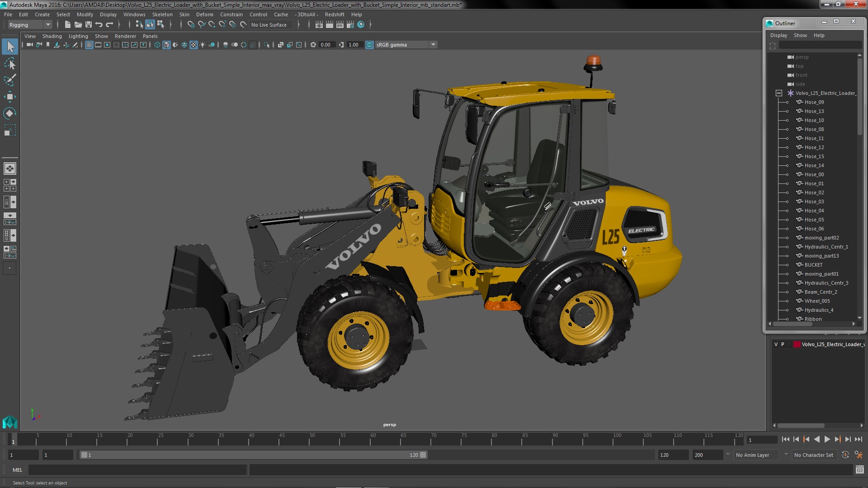The height and width of the screenshot is (488, 868).
Task: Choose the Paint selection tool
Action: point(10,80)
